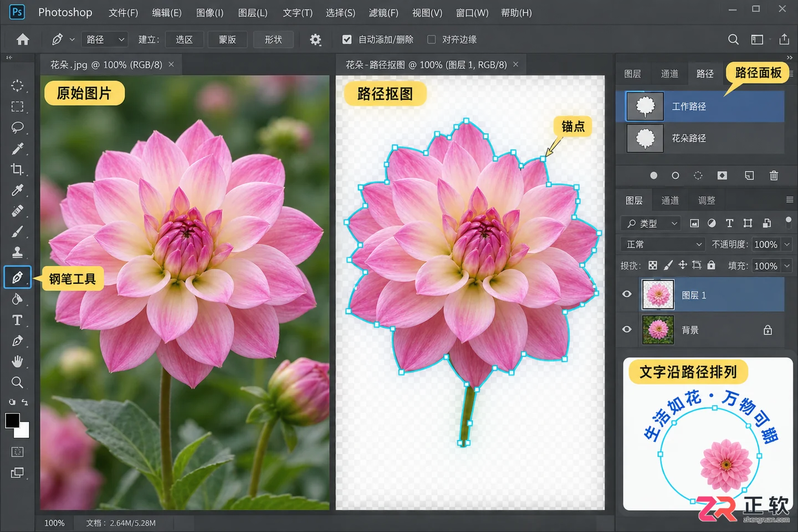
Task: Select the Clone Stamp tool
Action: coord(17,253)
